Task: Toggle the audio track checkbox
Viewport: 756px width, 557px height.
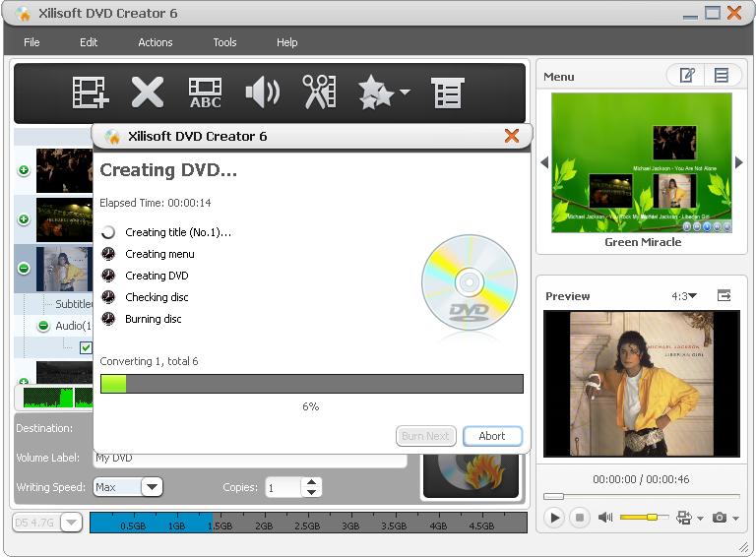Action: coord(86,347)
